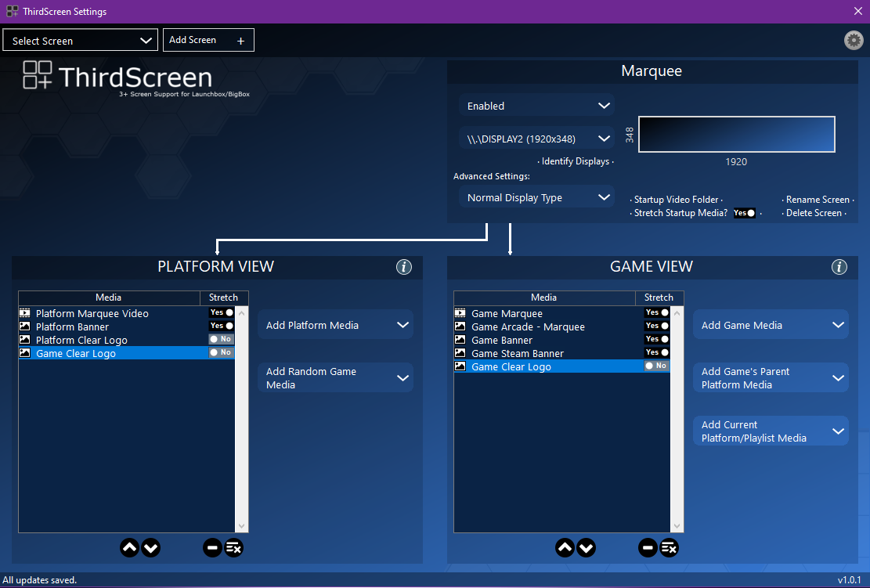Click the 1920x348 marquee display preview
Viewport: 870px width, 588px height.
point(736,134)
